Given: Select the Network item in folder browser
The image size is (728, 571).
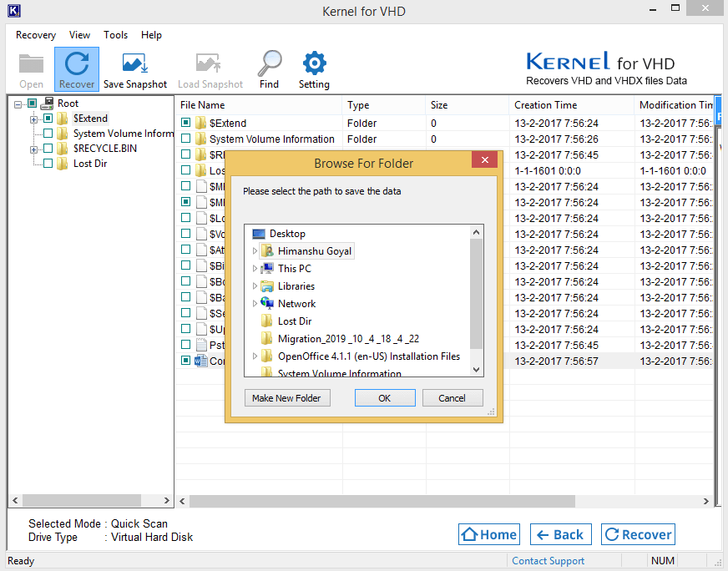Looking at the screenshot, I should [x=296, y=304].
